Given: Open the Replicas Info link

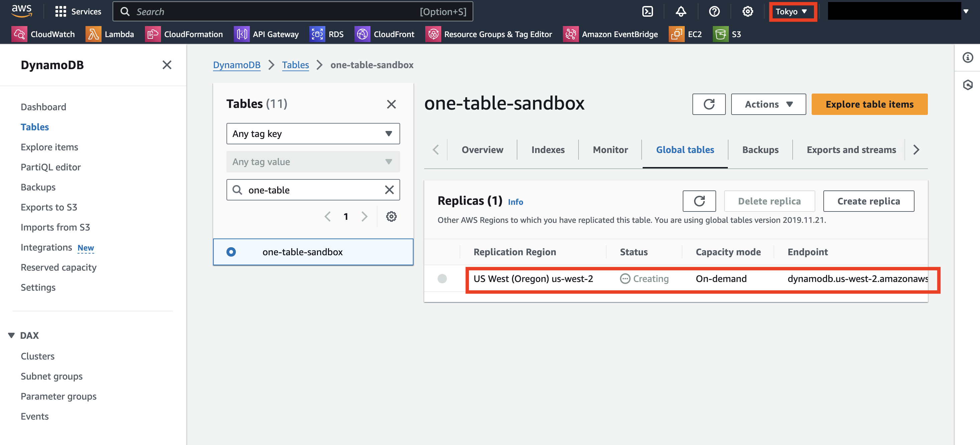Looking at the screenshot, I should 515,202.
